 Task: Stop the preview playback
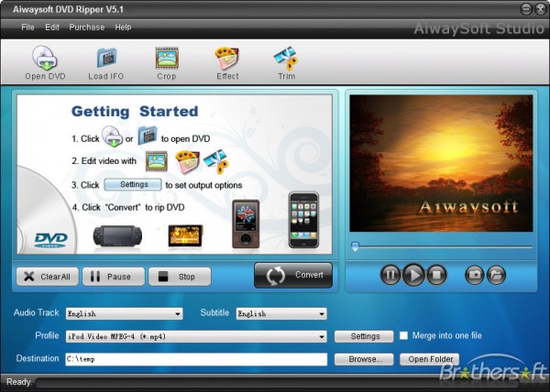(x=436, y=275)
